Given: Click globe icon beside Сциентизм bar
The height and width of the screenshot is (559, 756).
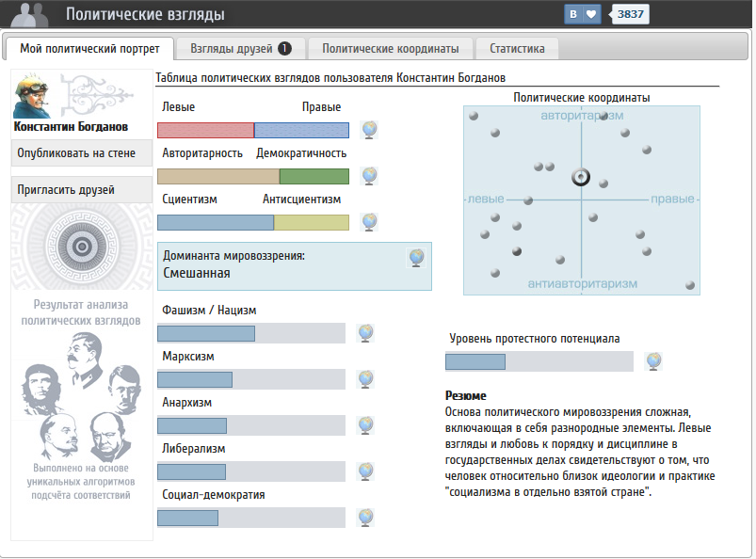Looking at the screenshot, I should coord(369,221).
